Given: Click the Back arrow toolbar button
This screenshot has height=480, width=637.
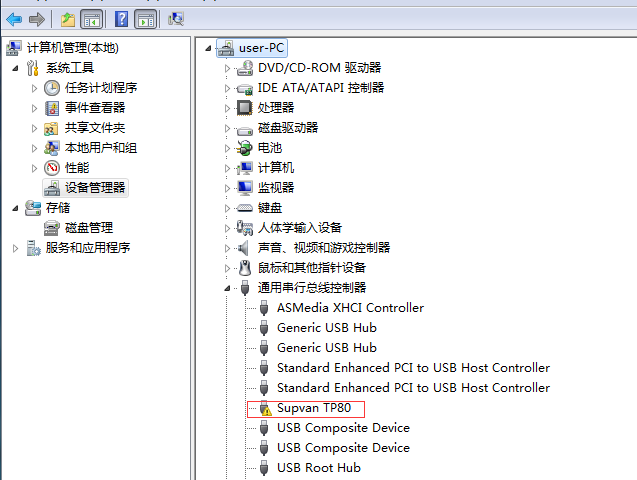Looking at the screenshot, I should [14, 19].
